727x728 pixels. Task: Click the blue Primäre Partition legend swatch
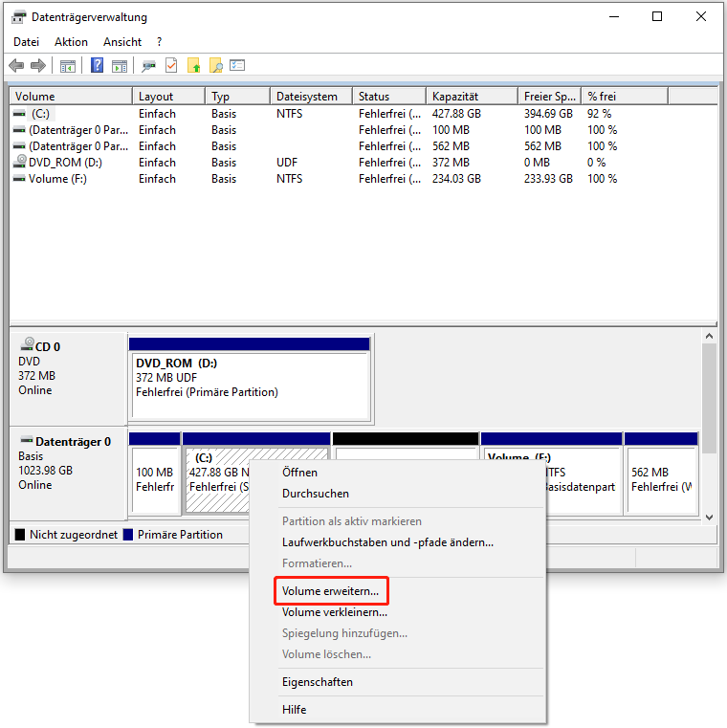tap(128, 535)
